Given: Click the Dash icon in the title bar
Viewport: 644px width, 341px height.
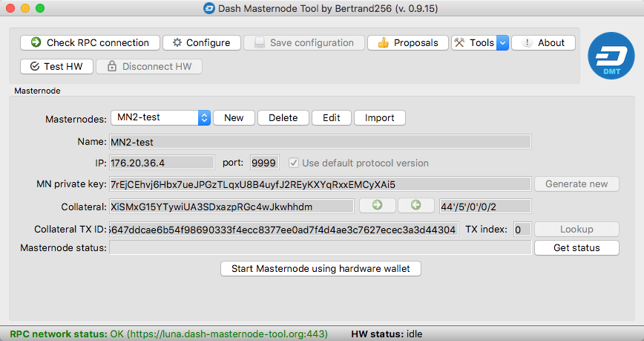Looking at the screenshot, I should coord(209,8).
